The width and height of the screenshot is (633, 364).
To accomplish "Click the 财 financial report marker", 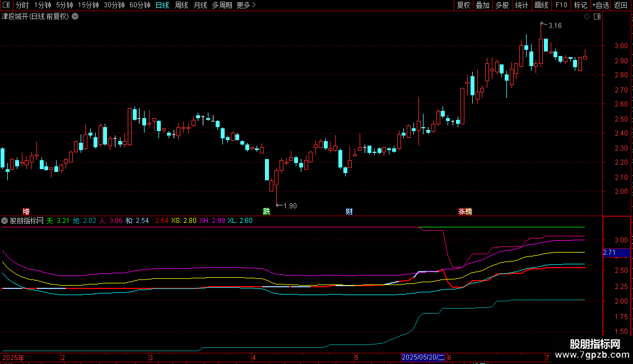I will tap(349, 211).
